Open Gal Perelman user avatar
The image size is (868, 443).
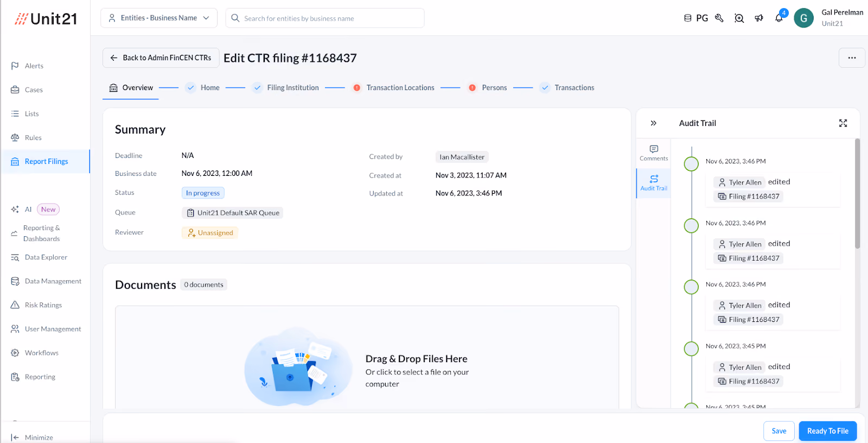point(803,18)
